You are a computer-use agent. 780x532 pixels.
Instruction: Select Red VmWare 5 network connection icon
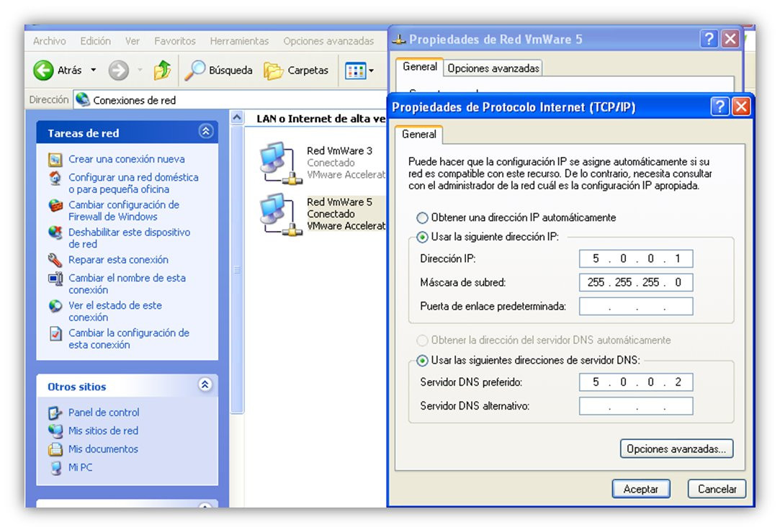coord(281,215)
